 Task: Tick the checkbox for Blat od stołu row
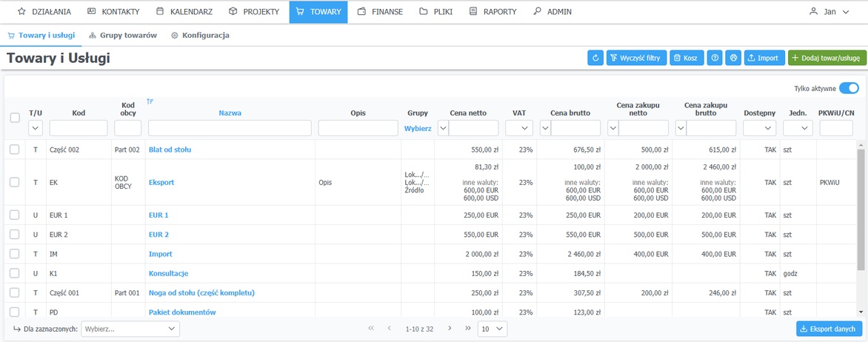[15, 150]
